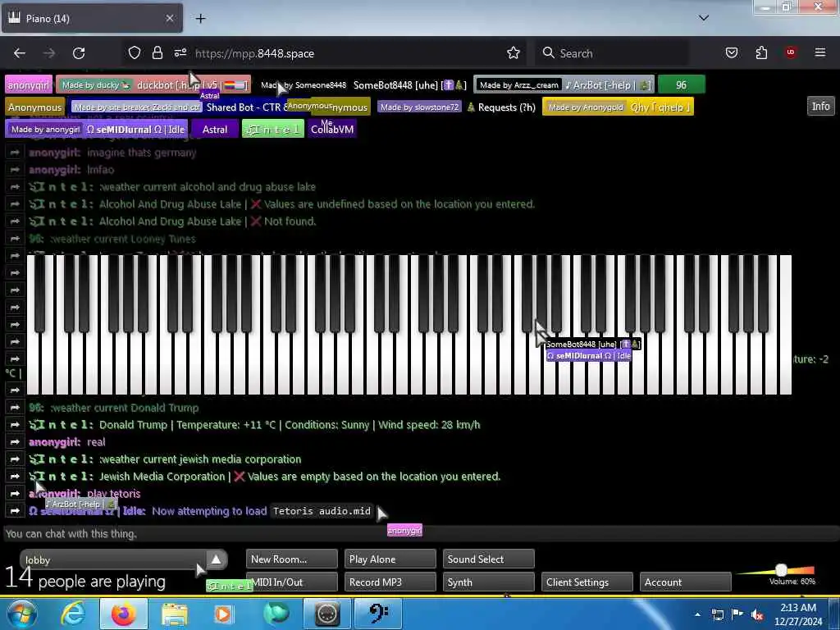840x630 pixels.
Task: Open Internet Explorer from the taskbar
Action: point(73,614)
